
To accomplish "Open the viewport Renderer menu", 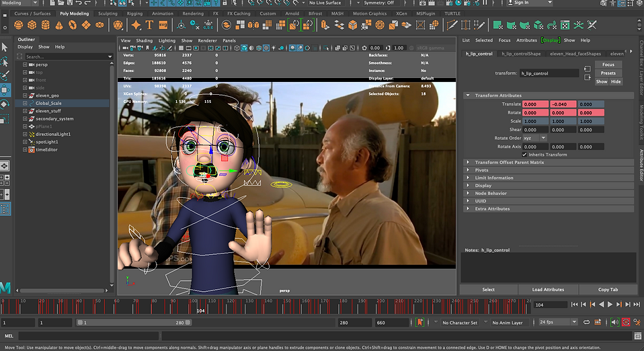I will [x=208, y=41].
